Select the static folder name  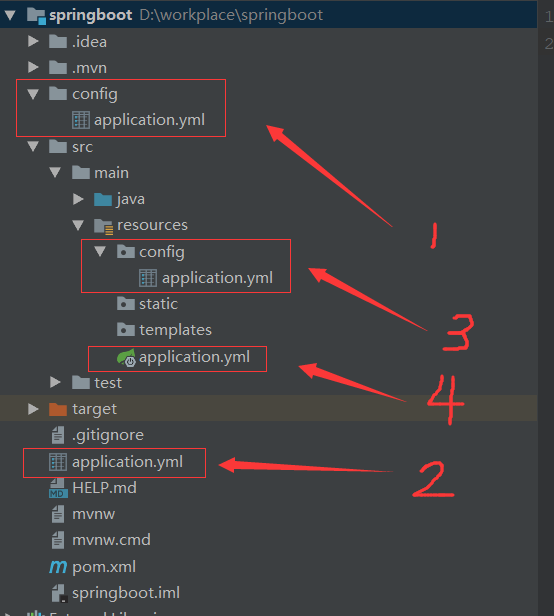click(158, 304)
